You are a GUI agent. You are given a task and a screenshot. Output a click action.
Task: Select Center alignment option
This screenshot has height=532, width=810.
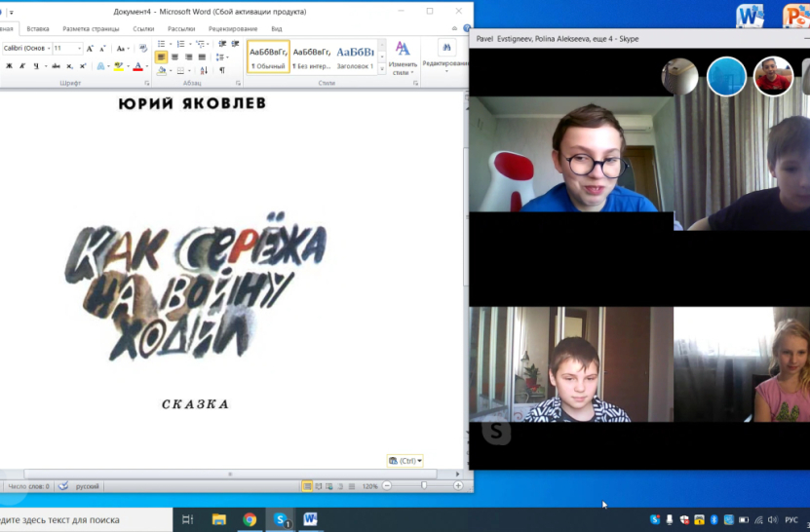[174, 57]
